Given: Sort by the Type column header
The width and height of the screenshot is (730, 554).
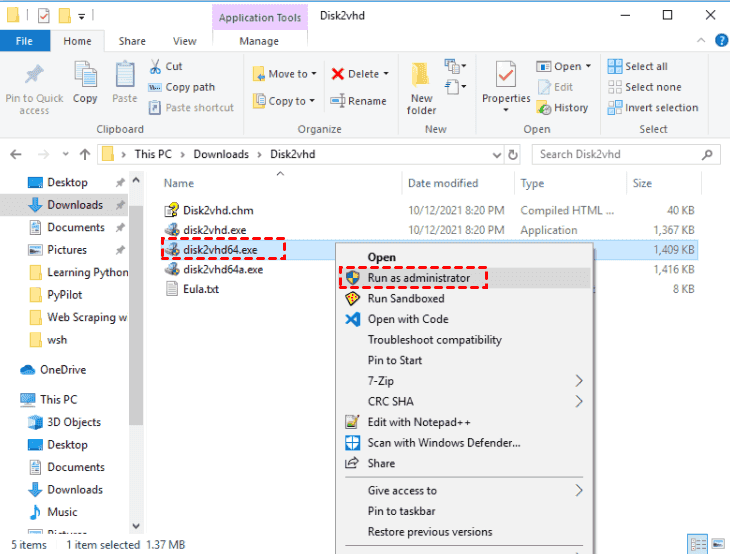Looking at the screenshot, I should pyautogui.click(x=532, y=183).
